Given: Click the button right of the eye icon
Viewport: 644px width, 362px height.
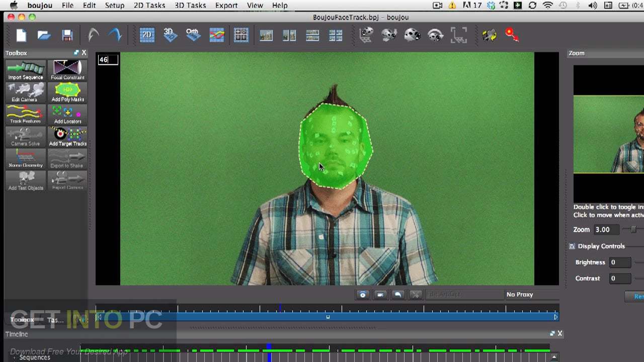Looking at the screenshot, I should 380,295.
